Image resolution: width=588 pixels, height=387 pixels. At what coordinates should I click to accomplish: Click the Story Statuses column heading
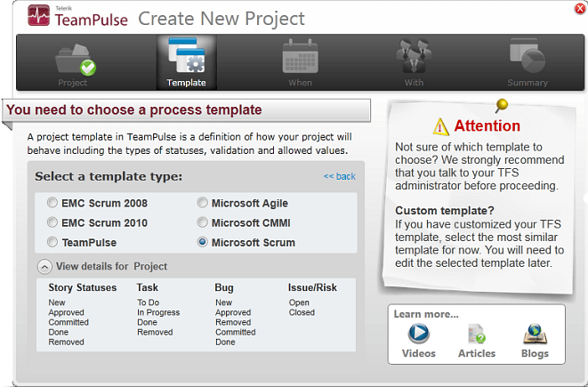click(83, 287)
